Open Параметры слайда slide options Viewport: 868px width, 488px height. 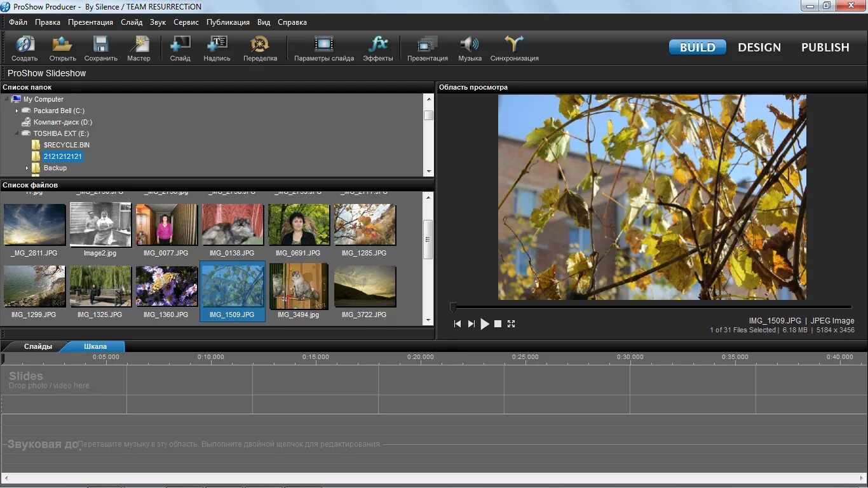click(324, 48)
